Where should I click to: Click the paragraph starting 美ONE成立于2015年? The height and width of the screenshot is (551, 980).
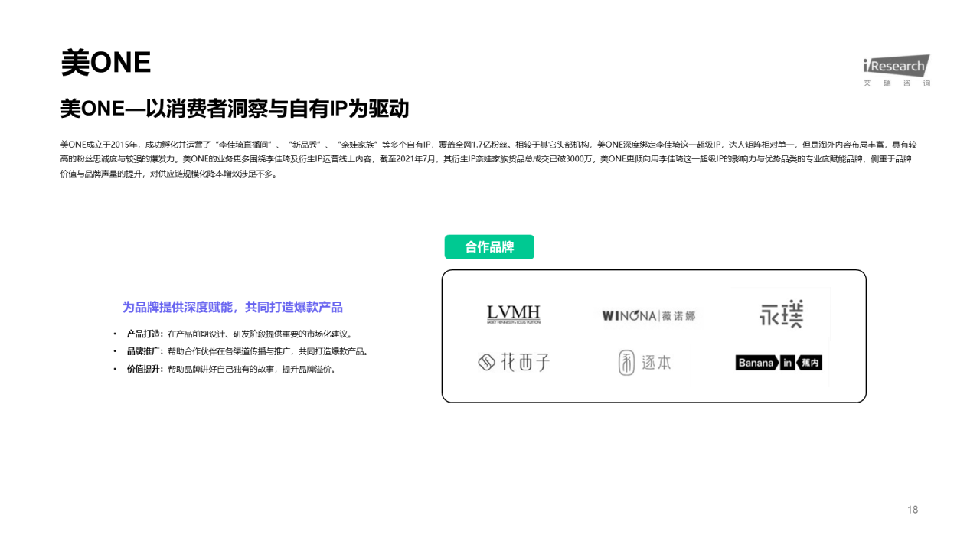pyautogui.click(x=489, y=158)
